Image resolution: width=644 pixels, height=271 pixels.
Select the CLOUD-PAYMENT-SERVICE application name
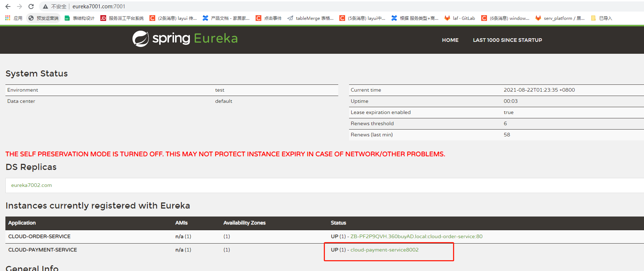coord(43,250)
